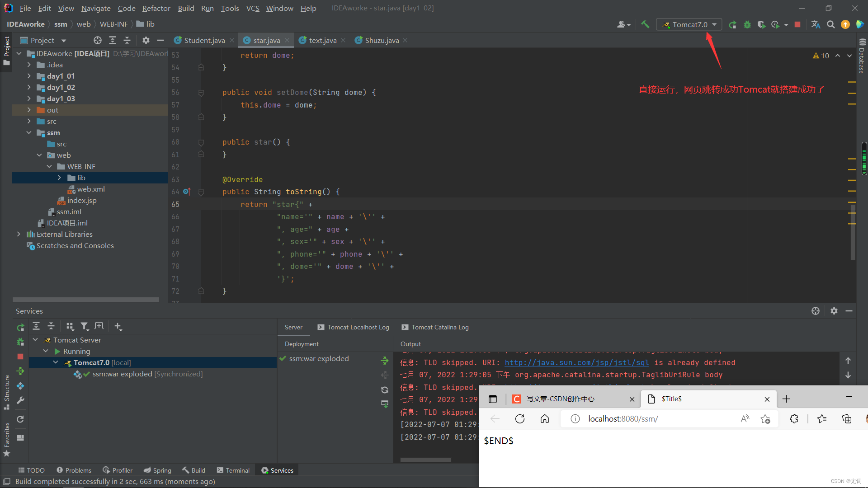Expand the External Libraries node
Screen dimensions: 868x488
click(19, 234)
